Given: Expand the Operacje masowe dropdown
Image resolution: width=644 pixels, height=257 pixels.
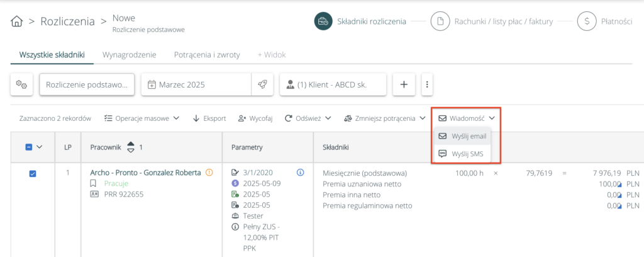Looking at the screenshot, I should 142,118.
